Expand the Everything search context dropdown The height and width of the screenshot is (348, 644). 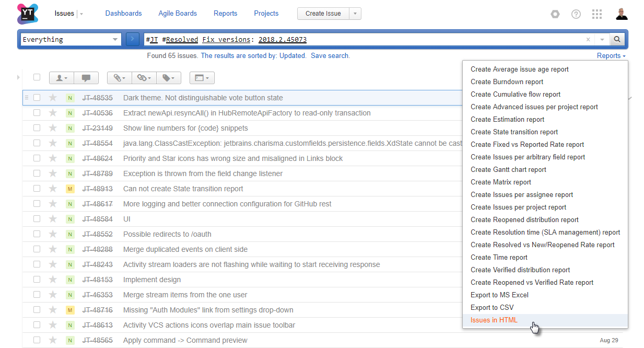115,40
